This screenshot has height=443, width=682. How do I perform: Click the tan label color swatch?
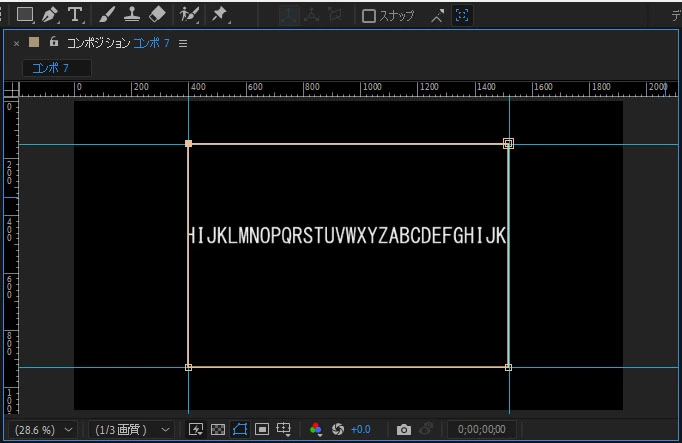coord(34,42)
